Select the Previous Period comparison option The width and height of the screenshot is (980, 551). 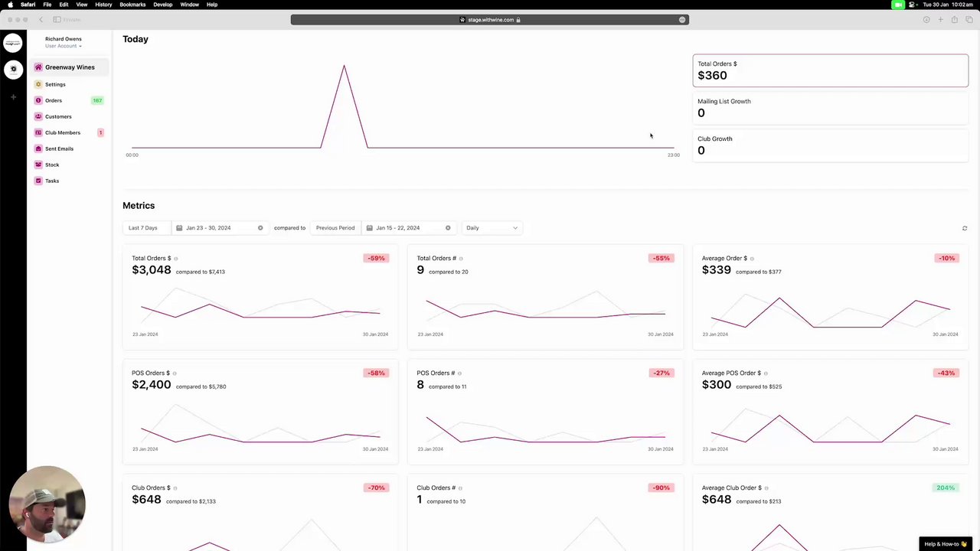coord(335,228)
